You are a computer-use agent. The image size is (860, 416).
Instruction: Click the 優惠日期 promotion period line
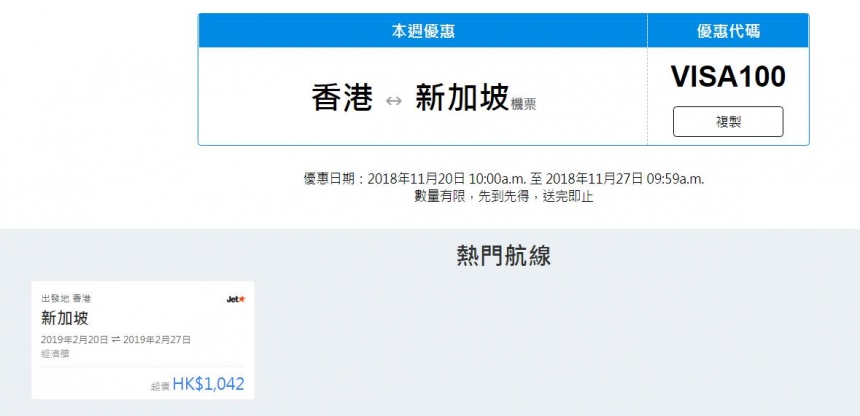click(503, 179)
